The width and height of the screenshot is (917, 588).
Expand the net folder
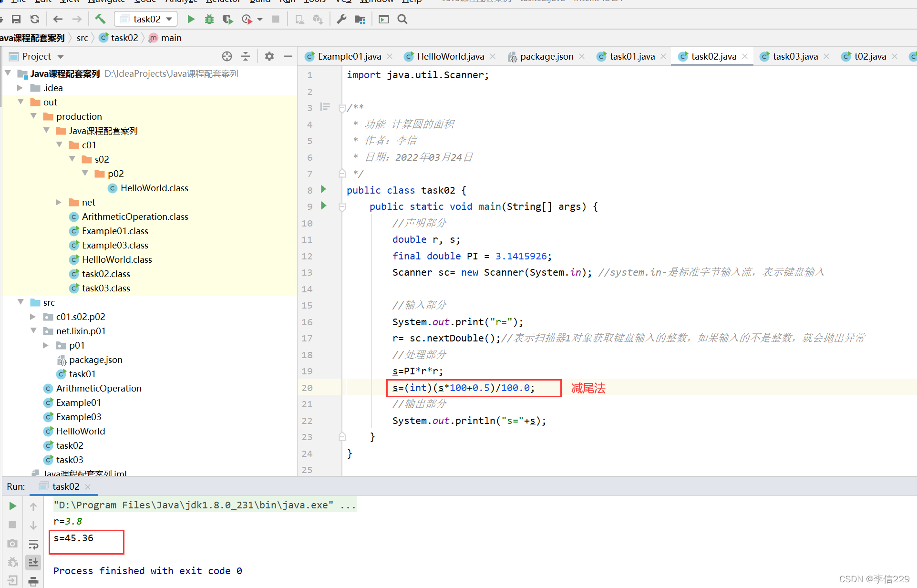click(x=59, y=202)
